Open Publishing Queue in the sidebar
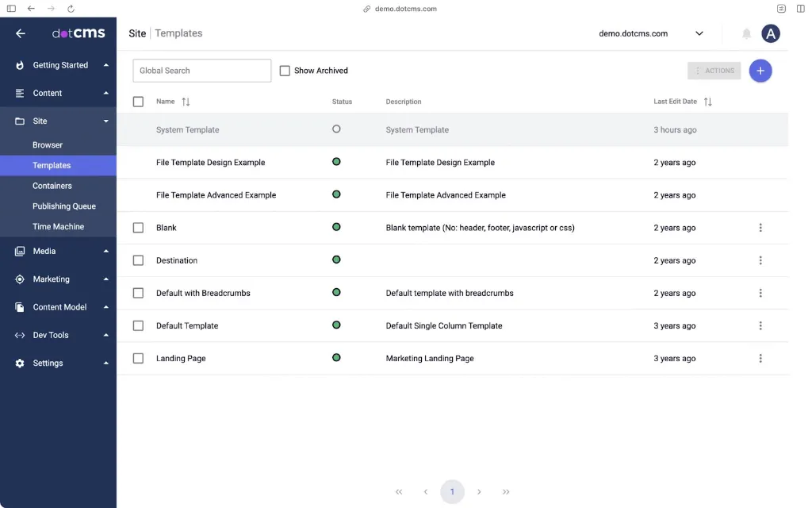This screenshot has width=812, height=508. pyautogui.click(x=64, y=206)
